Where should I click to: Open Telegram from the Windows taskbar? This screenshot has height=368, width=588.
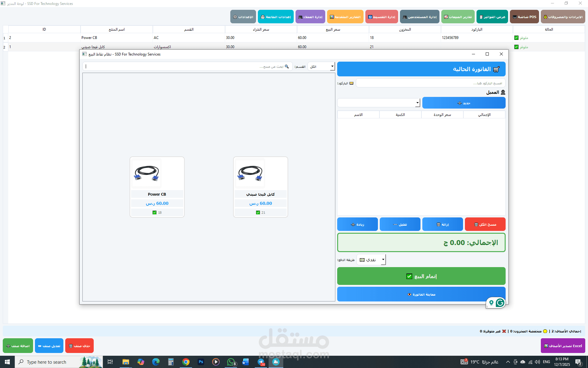tap(261, 362)
